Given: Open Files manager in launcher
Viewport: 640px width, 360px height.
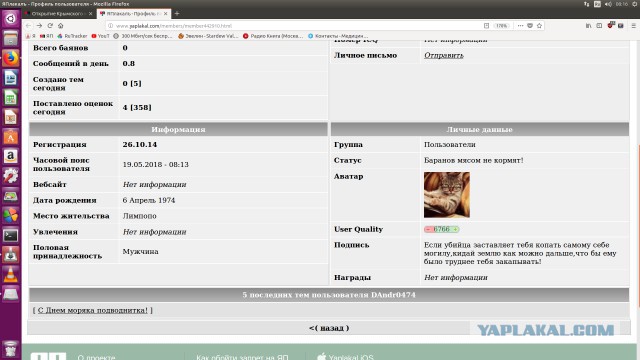Looking at the screenshot, I should click(x=11, y=39).
